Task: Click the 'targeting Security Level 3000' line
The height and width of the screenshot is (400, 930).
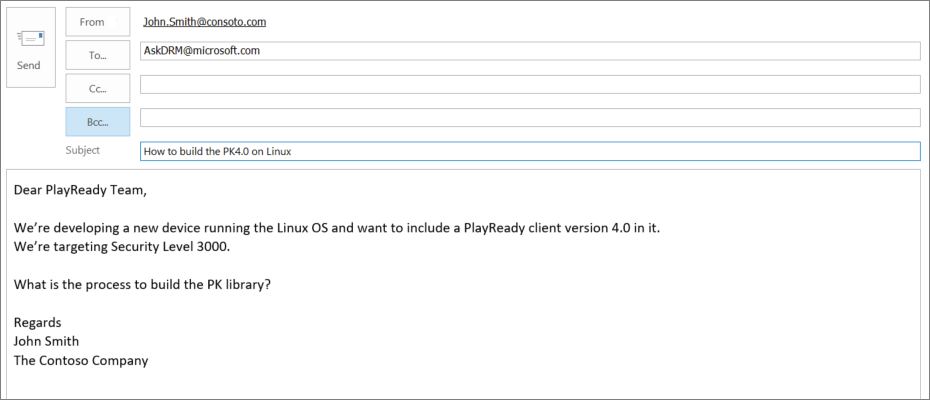Action: point(121,247)
